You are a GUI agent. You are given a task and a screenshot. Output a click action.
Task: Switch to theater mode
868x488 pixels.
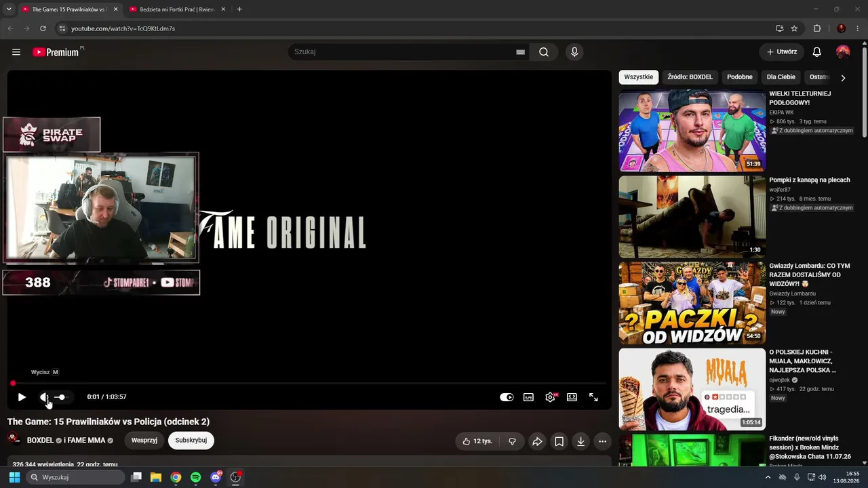click(x=572, y=397)
